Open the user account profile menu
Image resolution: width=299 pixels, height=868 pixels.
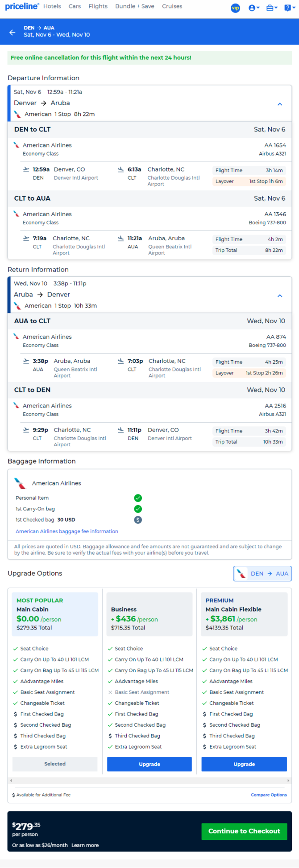pyautogui.click(x=254, y=8)
